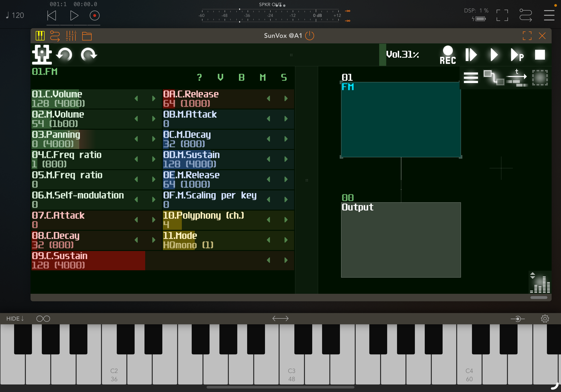The width and height of the screenshot is (561, 392).
Task: Open keyboard settings gear
Action: click(x=545, y=319)
